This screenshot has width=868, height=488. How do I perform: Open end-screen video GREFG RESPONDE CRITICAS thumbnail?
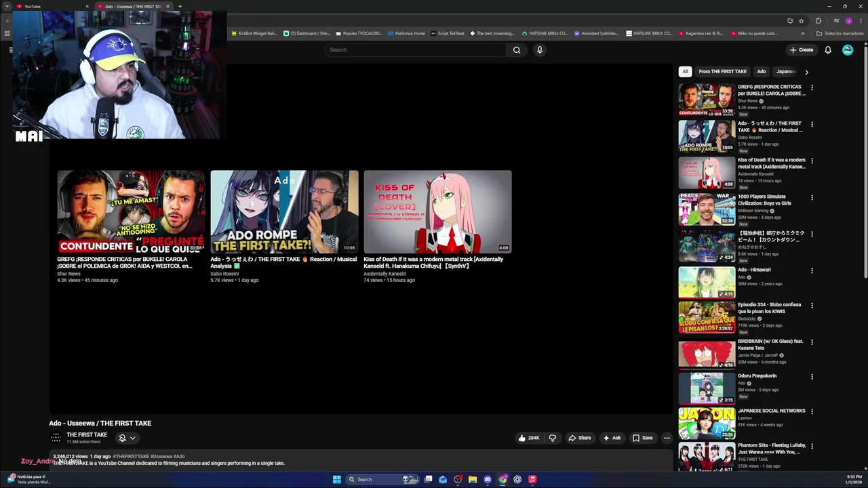131,211
